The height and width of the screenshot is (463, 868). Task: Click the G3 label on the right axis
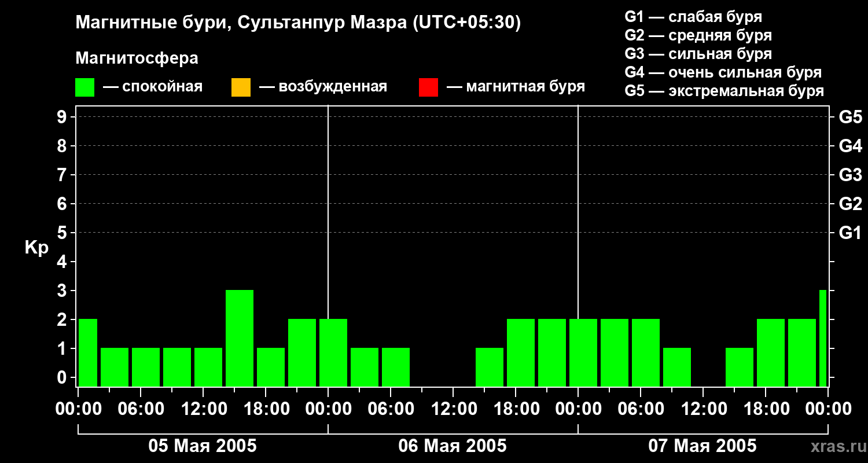coord(850,175)
